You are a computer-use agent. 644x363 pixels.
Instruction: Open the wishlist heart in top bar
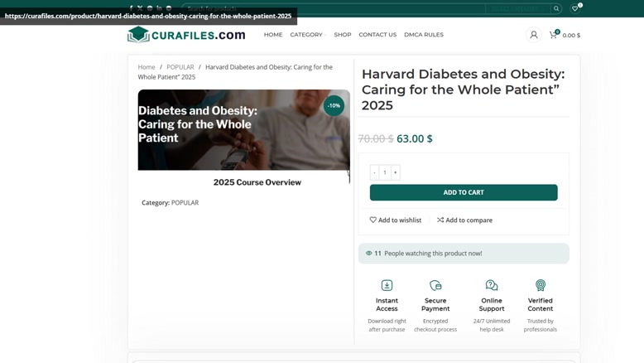pos(575,8)
